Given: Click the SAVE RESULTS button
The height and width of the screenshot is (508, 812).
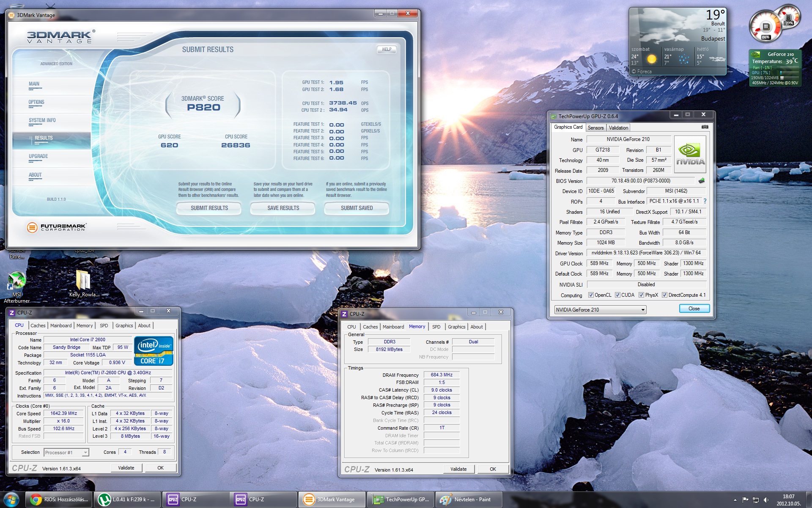Looking at the screenshot, I should click(x=283, y=208).
